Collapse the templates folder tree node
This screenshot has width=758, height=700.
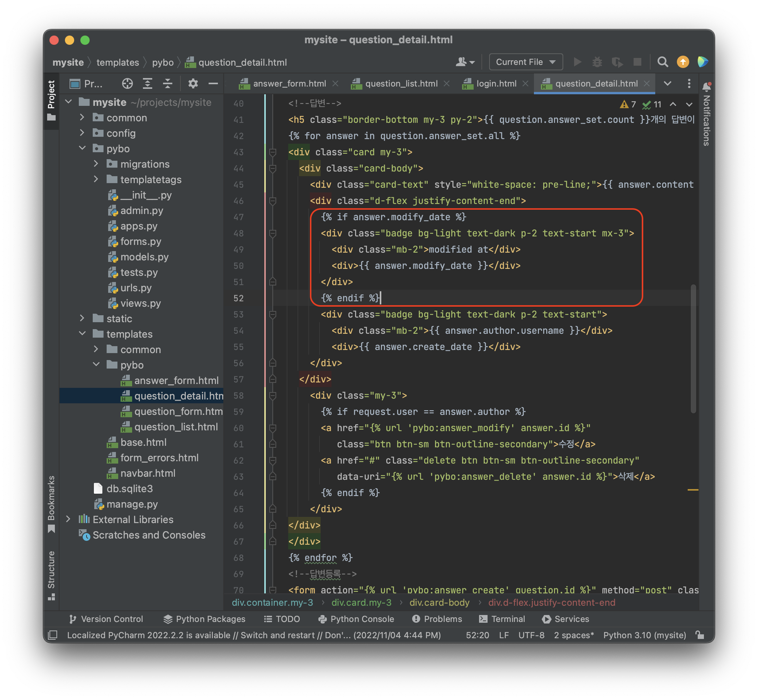82,334
